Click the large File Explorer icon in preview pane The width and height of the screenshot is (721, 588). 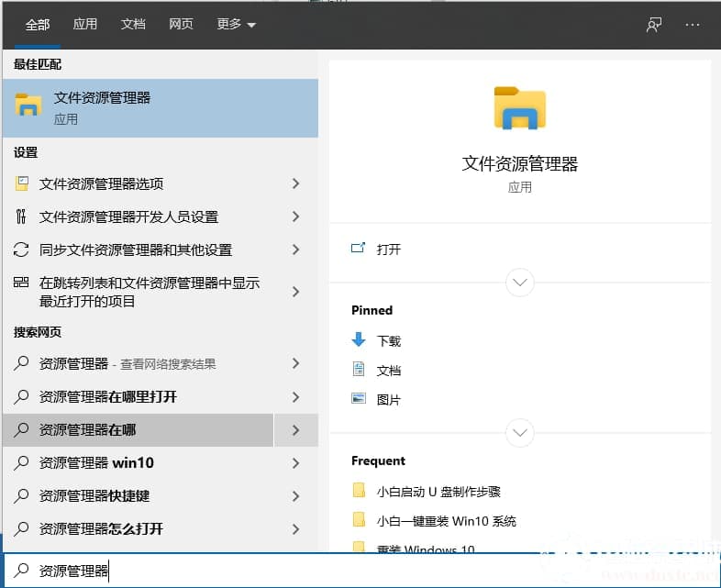click(x=519, y=107)
